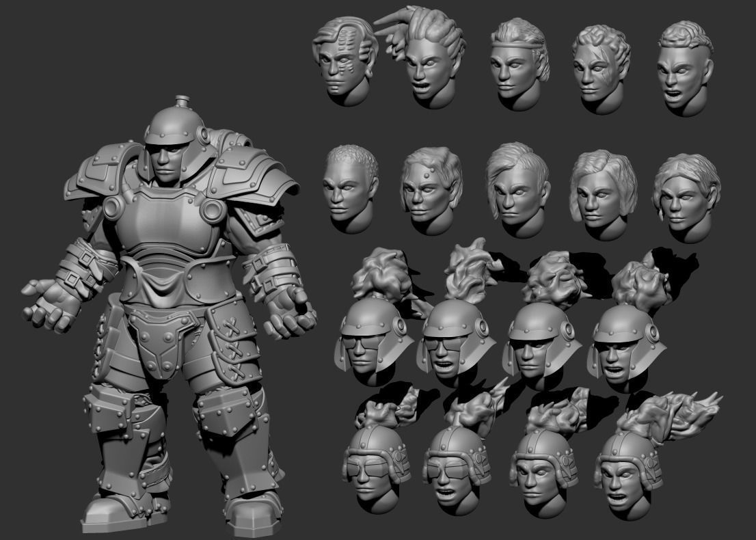Click the riveted knee guard on the armored figure
Image resolution: width=756 pixels, height=540 pixels.
click(x=227, y=412)
